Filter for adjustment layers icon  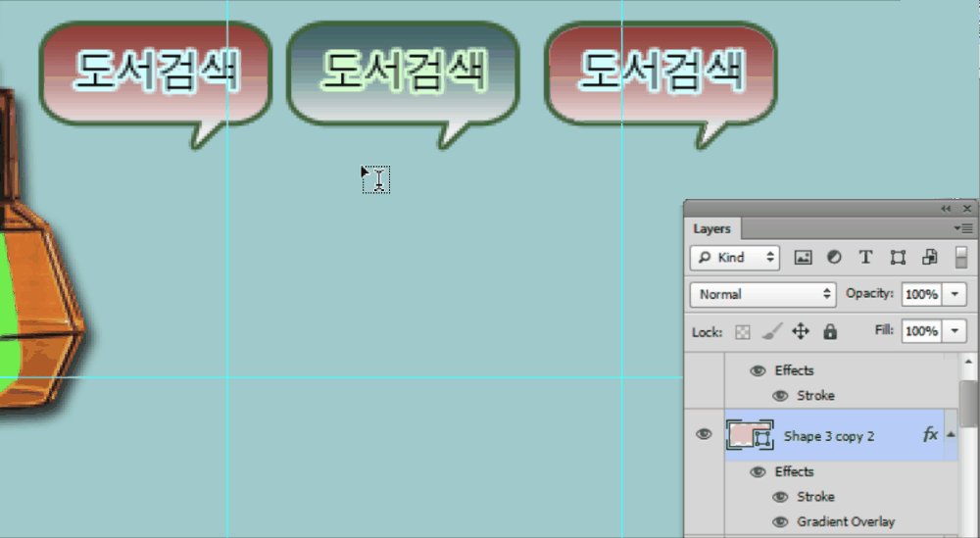tap(834, 258)
